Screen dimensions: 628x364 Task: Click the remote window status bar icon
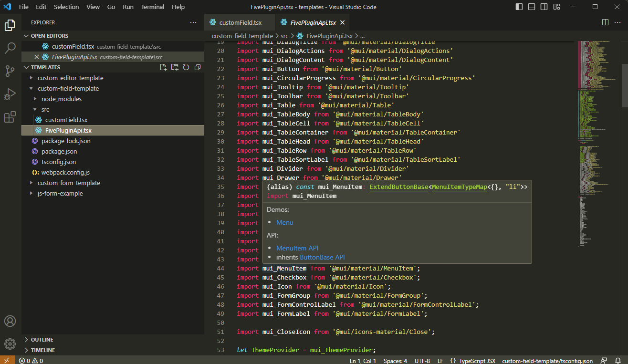[7, 360]
